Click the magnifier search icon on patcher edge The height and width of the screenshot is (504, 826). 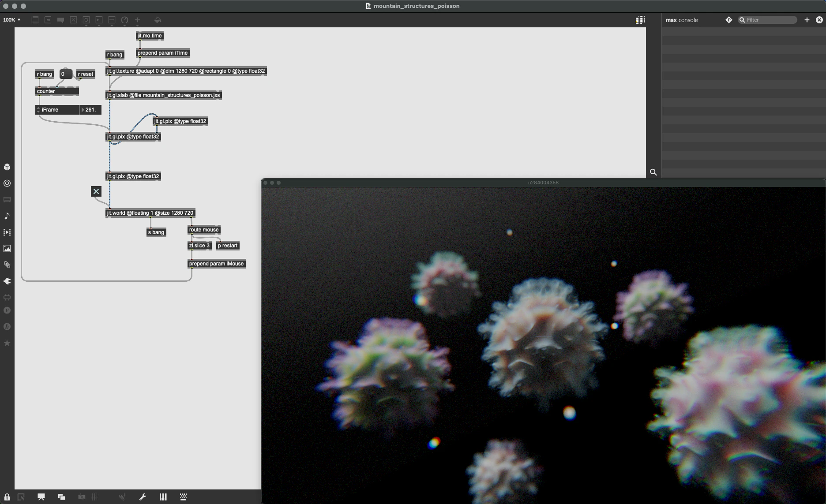pyautogui.click(x=653, y=172)
